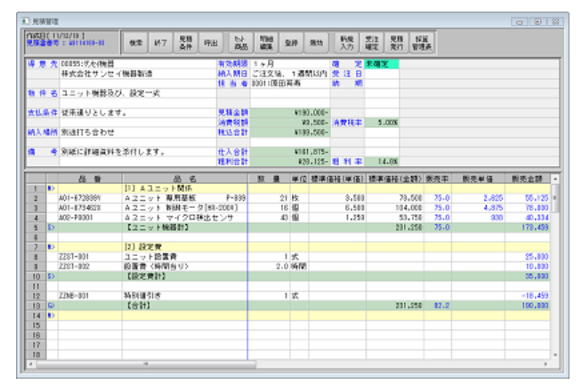Image resolution: width=582 pixels, height=392 pixels.
Task: Click the 登録 button
Action: coord(291,42)
